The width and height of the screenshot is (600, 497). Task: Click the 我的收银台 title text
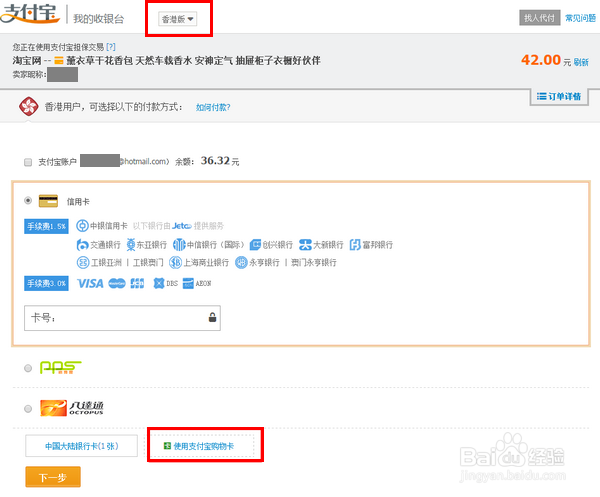99,19
